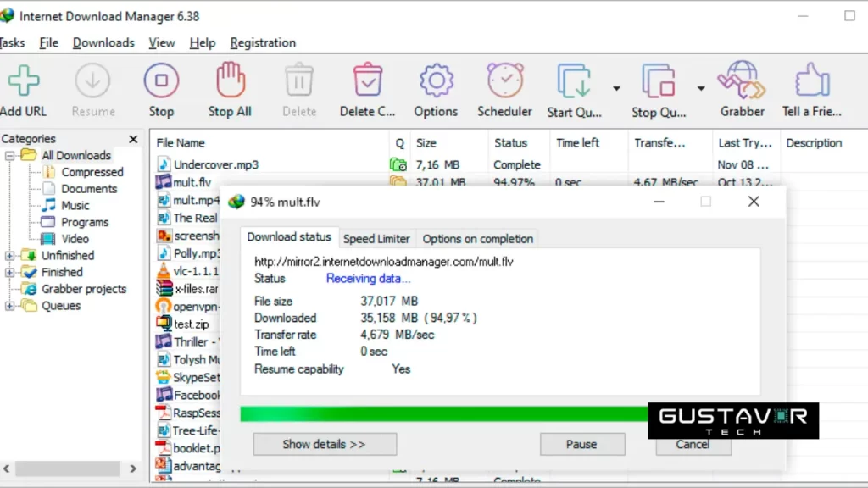
Task: Click the Stop All hand icon
Action: (x=230, y=81)
